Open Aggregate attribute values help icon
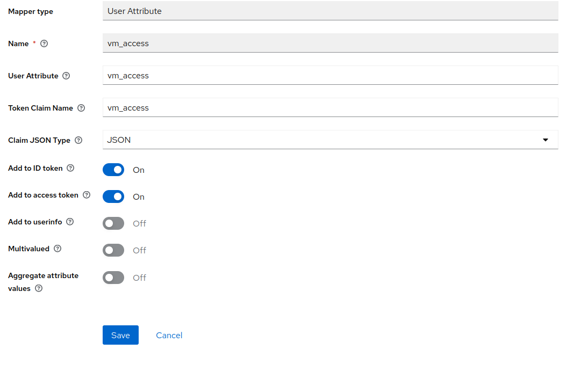Viewport: 588px width, 386px height. coord(39,288)
